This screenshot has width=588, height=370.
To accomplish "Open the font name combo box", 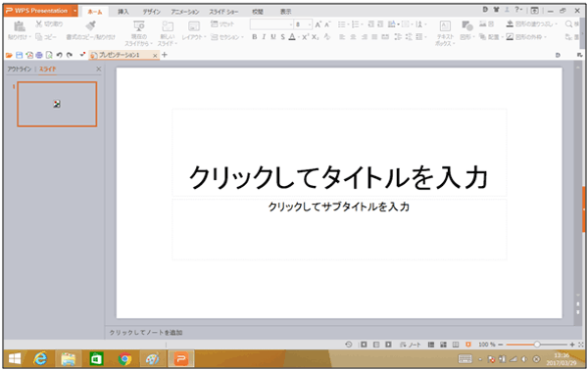I will click(271, 24).
